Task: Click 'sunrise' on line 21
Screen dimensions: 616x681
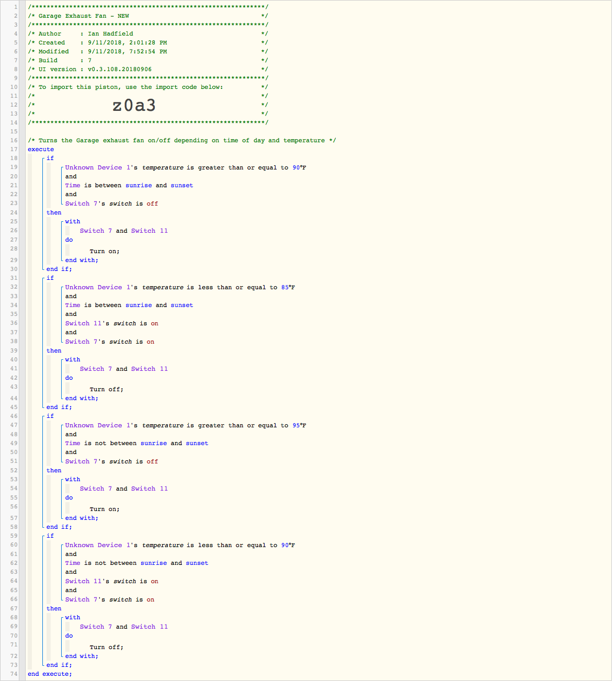Action: [139, 185]
